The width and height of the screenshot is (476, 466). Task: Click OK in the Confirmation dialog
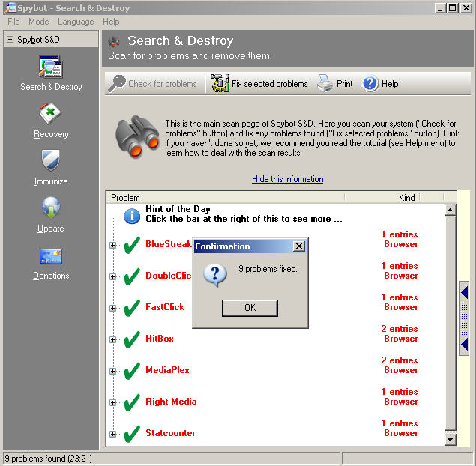pyautogui.click(x=250, y=308)
